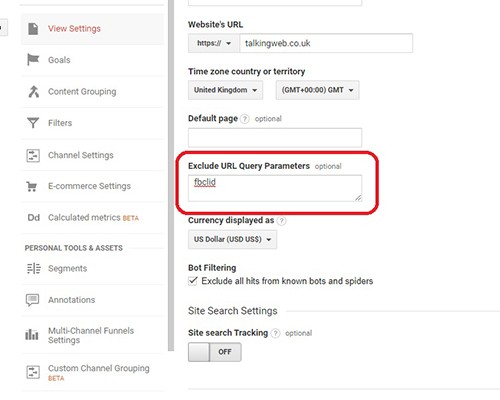This screenshot has height=400, width=500.
Task: Click the Filters funnel icon
Action: point(33,123)
